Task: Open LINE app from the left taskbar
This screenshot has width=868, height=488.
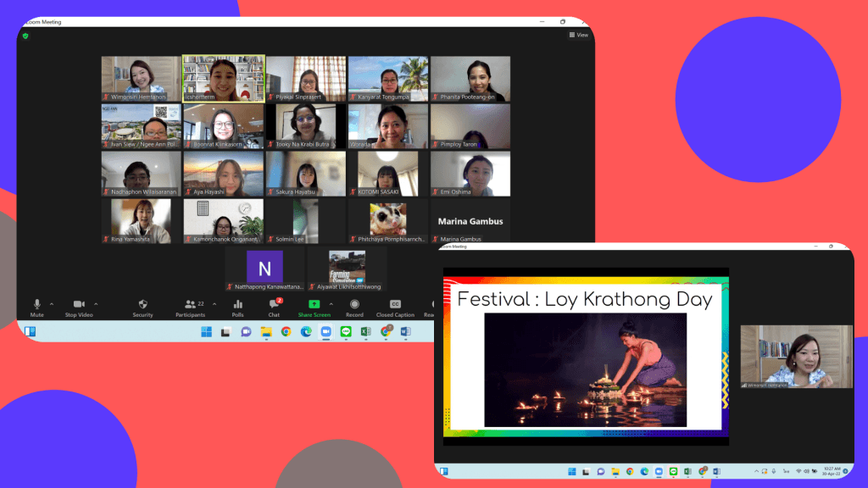Action: pyautogui.click(x=346, y=331)
